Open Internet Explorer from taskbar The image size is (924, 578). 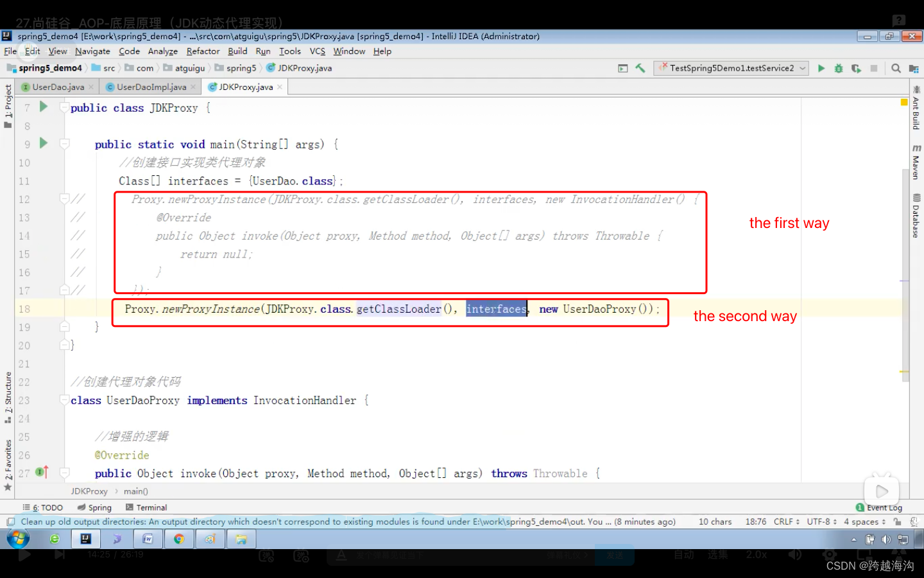(55, 539)
